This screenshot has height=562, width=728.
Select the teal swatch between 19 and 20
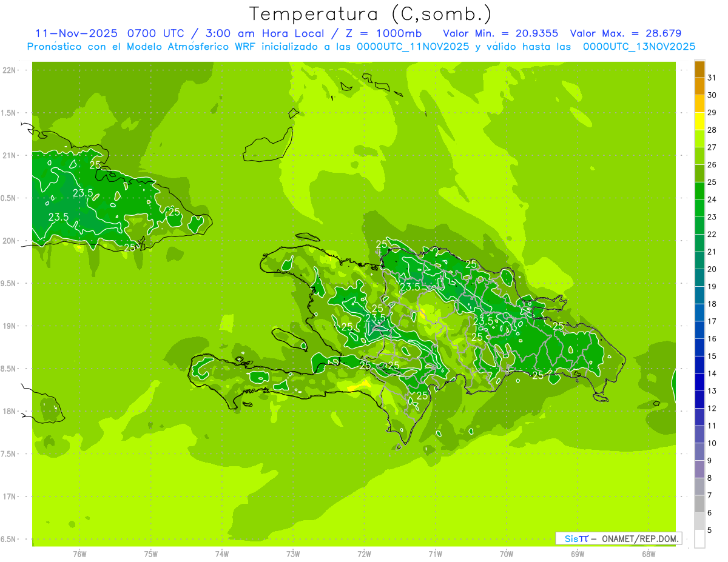click(699, 278)
